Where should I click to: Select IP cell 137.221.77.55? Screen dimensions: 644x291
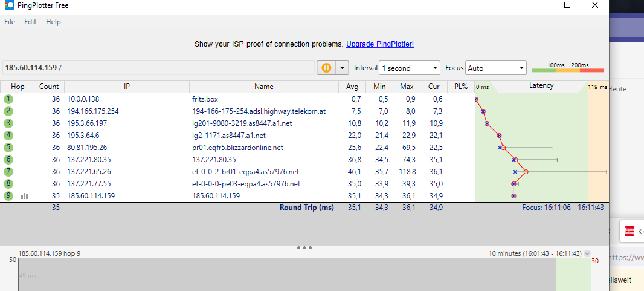(x=89, y=184)
